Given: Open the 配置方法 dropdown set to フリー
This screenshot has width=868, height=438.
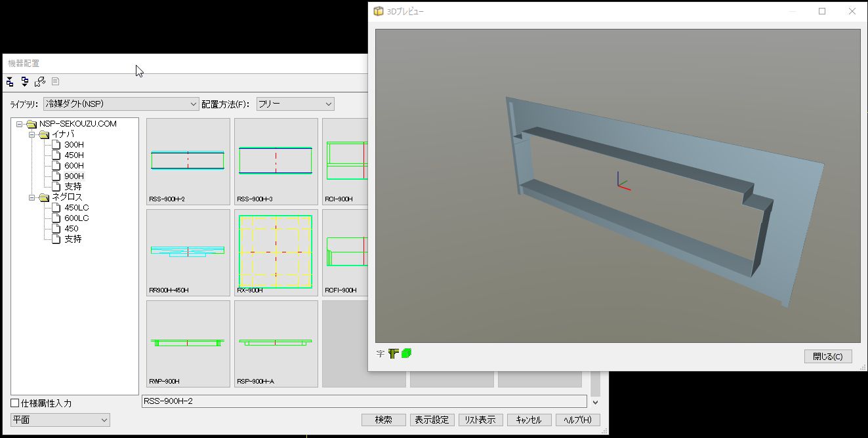Looking at the screenshot, I should [x=295, y=104].
